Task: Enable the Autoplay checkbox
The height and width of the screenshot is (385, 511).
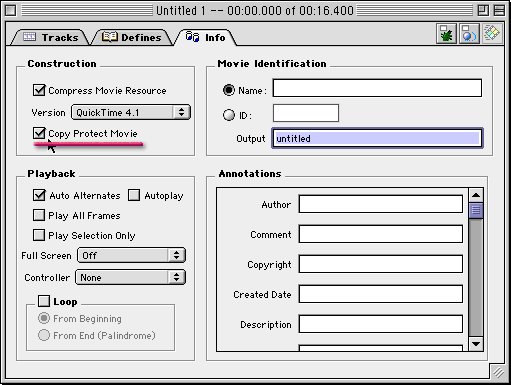Action: coord(134,195)
